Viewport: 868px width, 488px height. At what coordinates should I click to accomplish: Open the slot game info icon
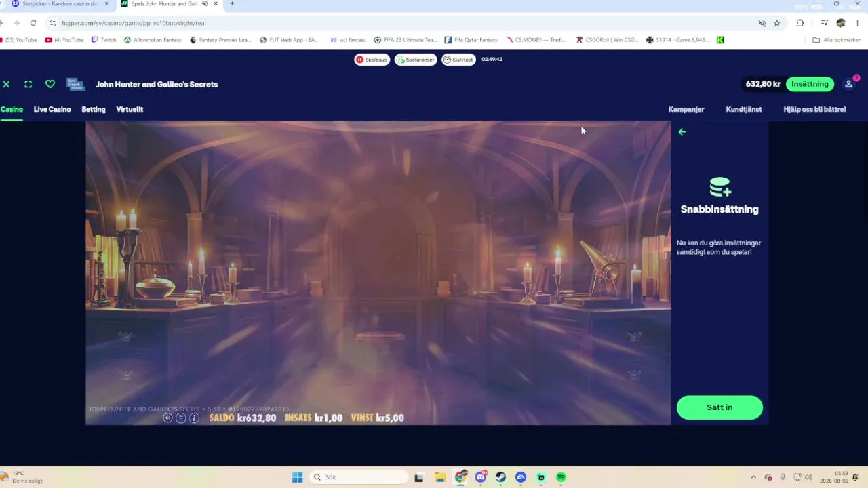pos(194,418)
